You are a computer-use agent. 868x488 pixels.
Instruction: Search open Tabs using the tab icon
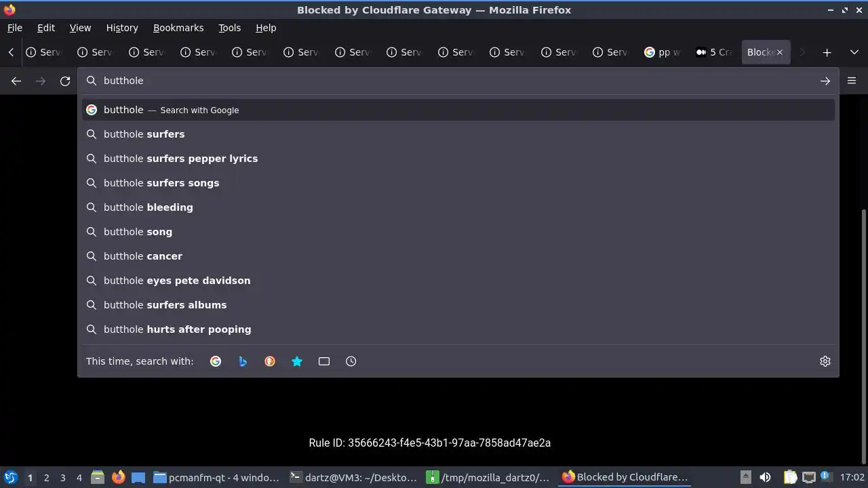(x=324, y=361)
